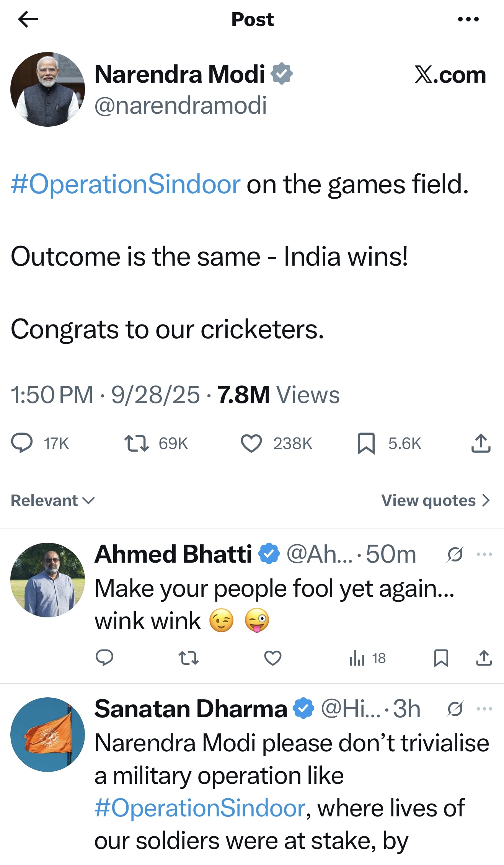Bookmark Narendra Modi's post
This screenshot has width=504, height=865.
[366, 443]
